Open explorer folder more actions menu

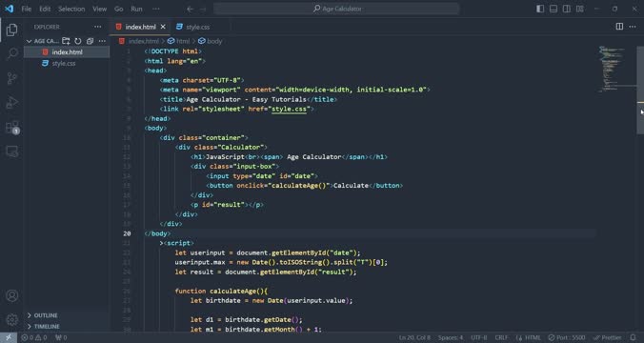point(102,41)
